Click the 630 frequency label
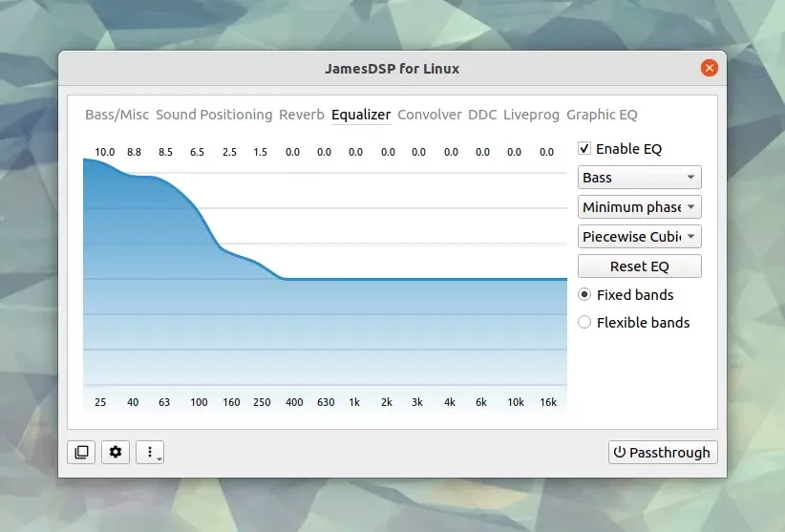The height and width of the screenshot is (532, 785). (x=326, y=402)
